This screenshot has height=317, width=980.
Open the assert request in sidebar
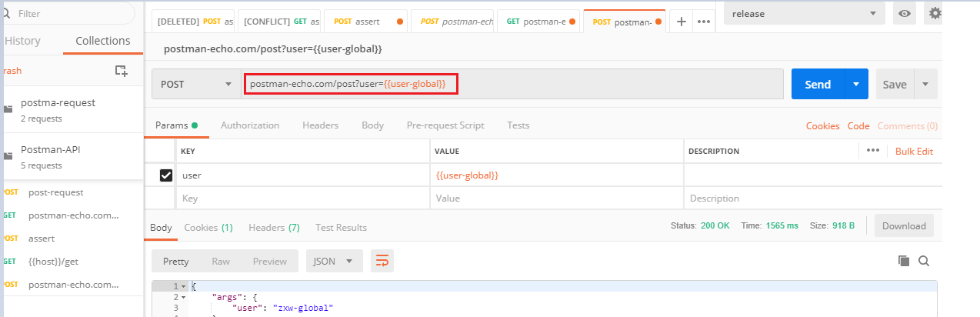(72, 239)
